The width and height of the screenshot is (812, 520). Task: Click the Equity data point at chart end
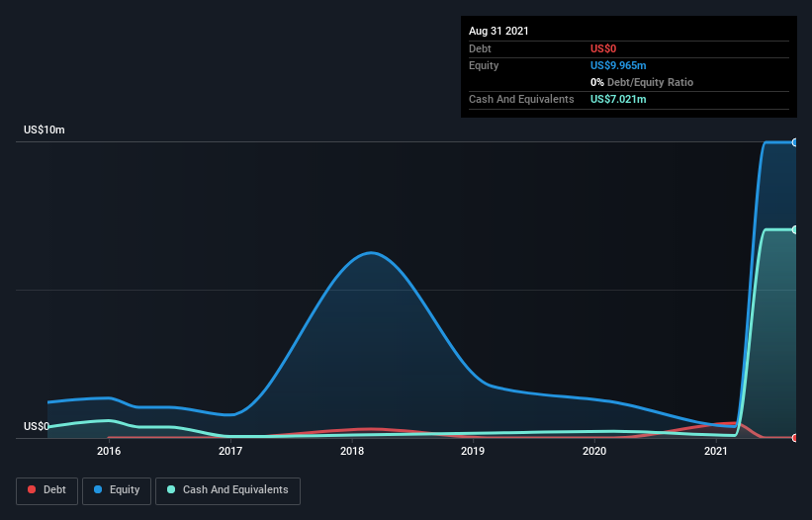(795, 142)
